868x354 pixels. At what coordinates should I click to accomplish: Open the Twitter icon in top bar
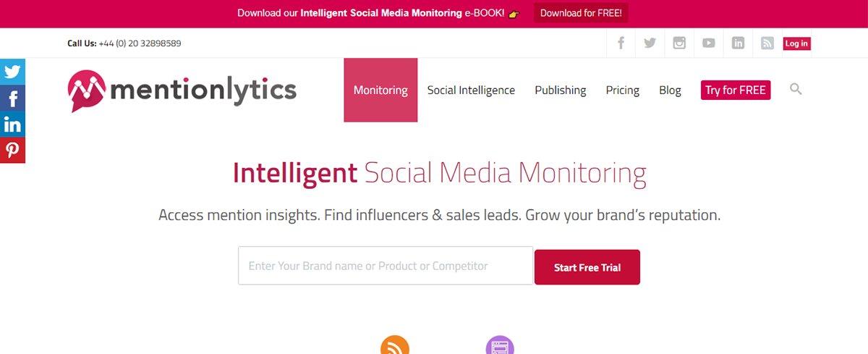click(650, 43)
